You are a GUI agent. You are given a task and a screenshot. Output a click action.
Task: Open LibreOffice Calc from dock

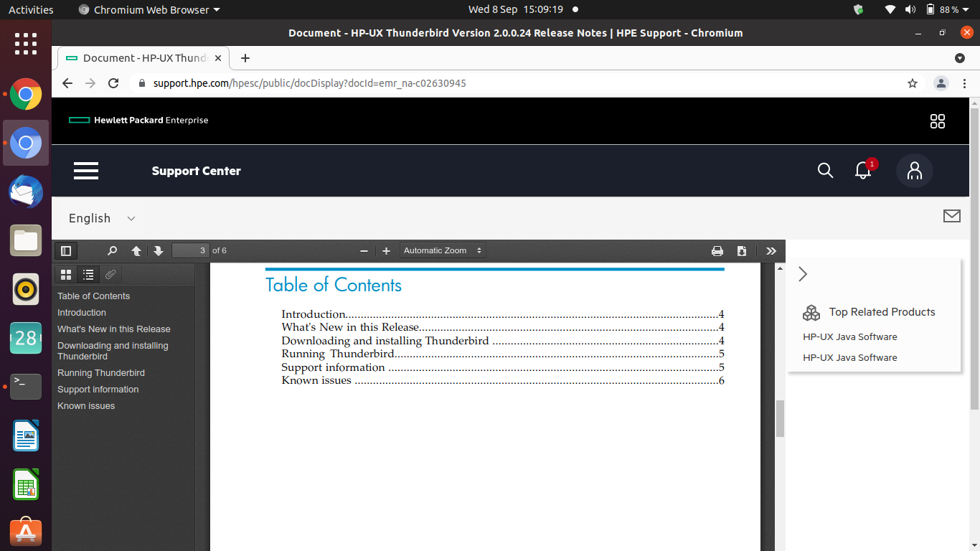[x=26, y=484]
